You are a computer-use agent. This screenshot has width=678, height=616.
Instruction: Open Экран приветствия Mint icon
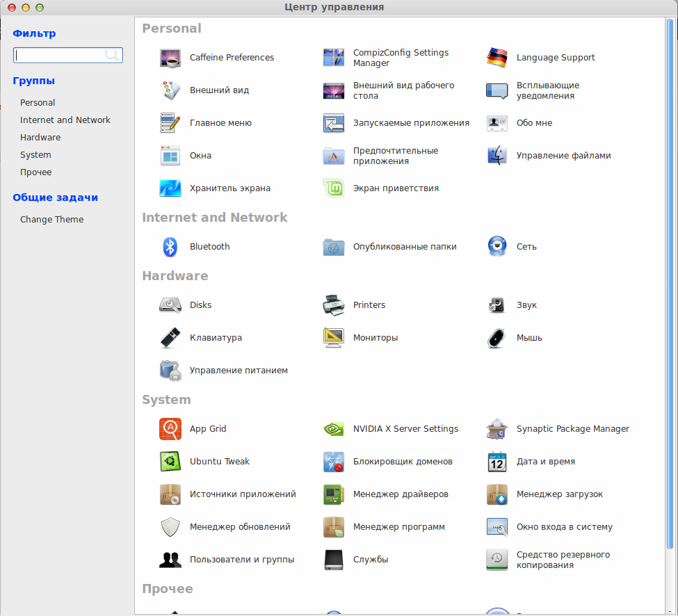333,188
